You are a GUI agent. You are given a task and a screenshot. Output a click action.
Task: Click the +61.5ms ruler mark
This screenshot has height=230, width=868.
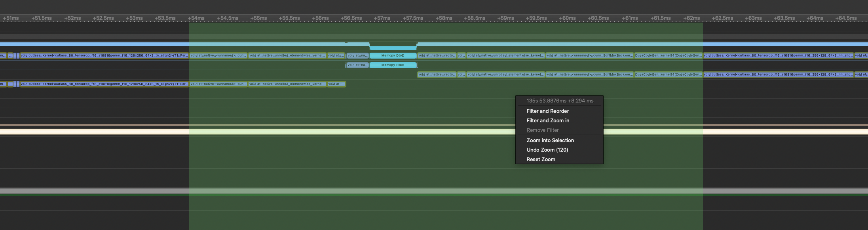pyautogui.click(x=660, y=18)
